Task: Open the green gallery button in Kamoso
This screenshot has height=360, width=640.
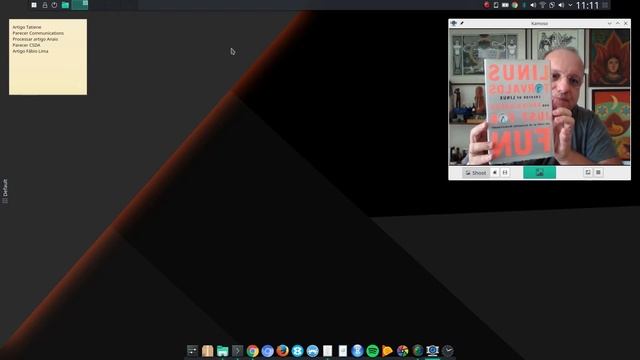Action: click(539, 173)
